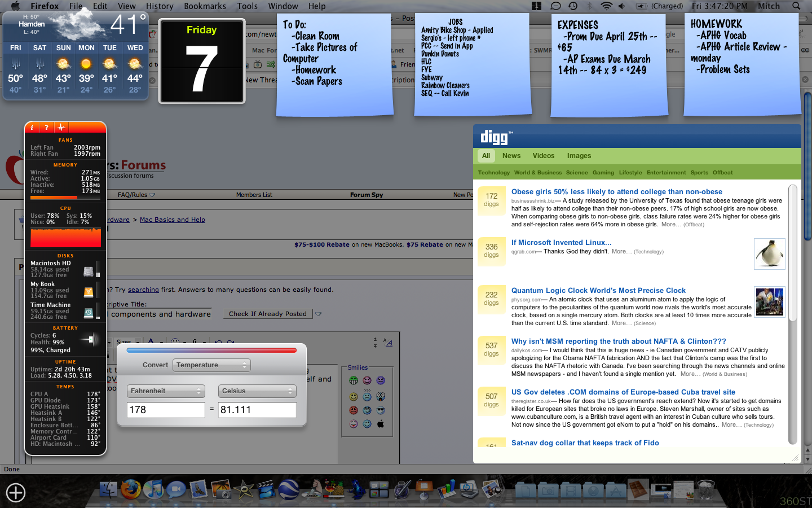The height and width of the screenshot is (508, 812).
Task: Open the Bookmarks menu
Action: pos(205,6)
